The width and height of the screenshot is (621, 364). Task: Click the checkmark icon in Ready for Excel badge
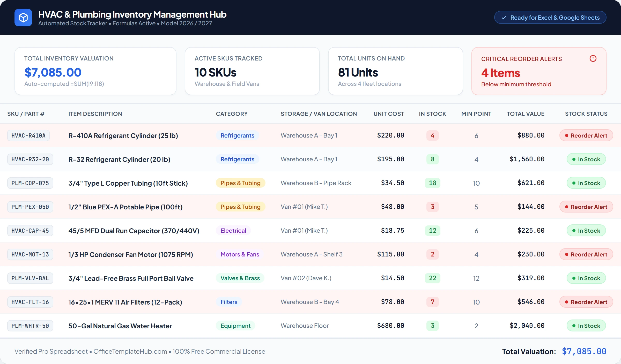tap(504, 18)
